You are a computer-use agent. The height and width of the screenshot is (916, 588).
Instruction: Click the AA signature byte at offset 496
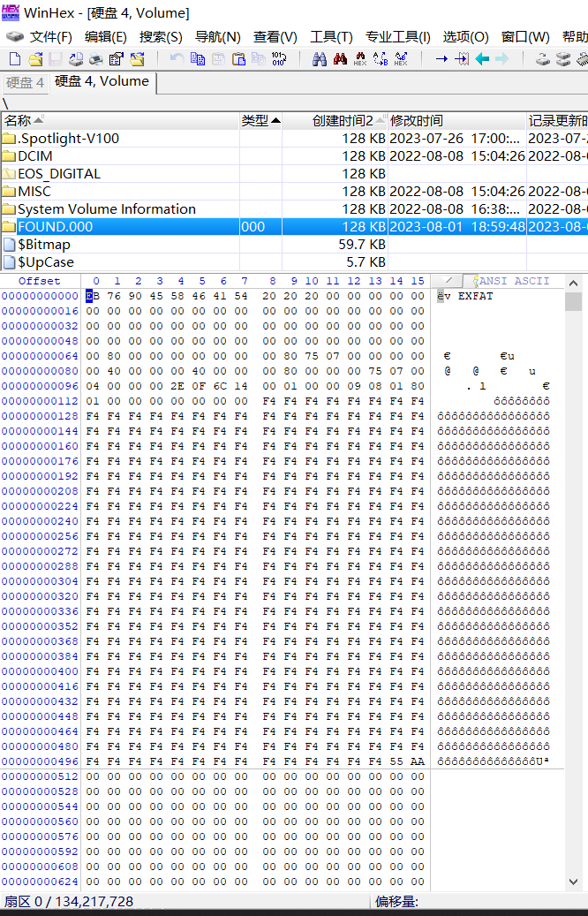[417, 761]
